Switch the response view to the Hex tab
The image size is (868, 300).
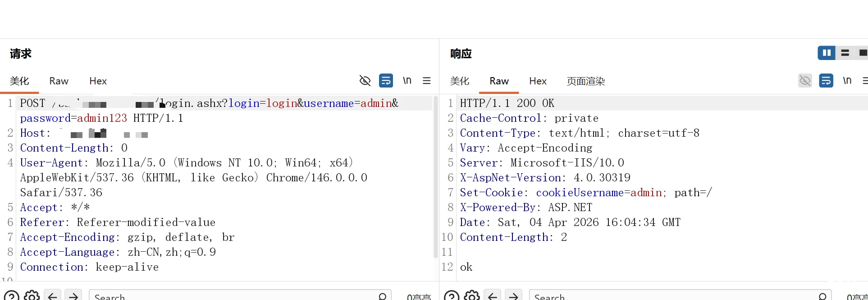pos(538,81)
